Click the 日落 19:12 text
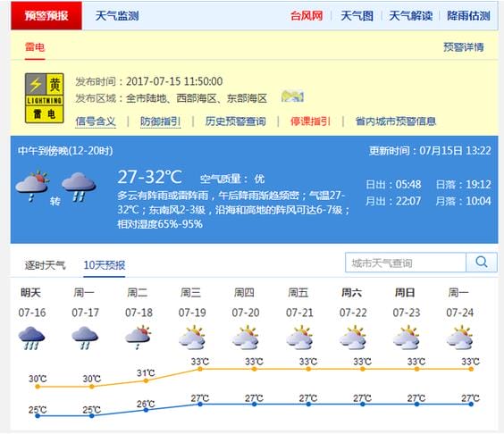This screenshot has height=434, width=504. 463,184
